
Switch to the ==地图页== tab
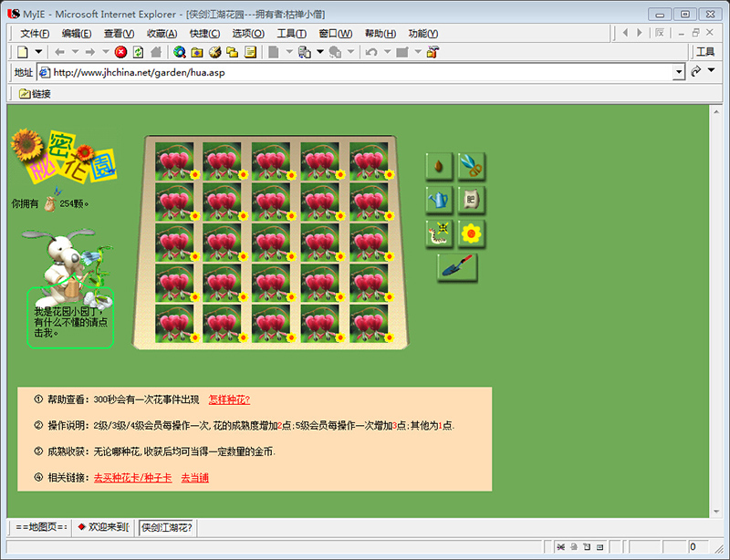[x=41, y=527]
